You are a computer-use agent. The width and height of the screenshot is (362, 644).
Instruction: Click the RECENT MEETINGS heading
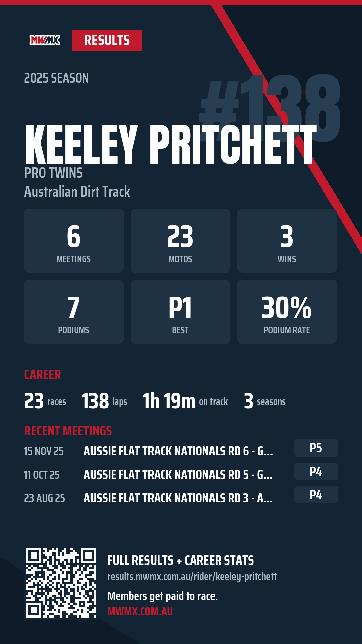pos(68,431)
